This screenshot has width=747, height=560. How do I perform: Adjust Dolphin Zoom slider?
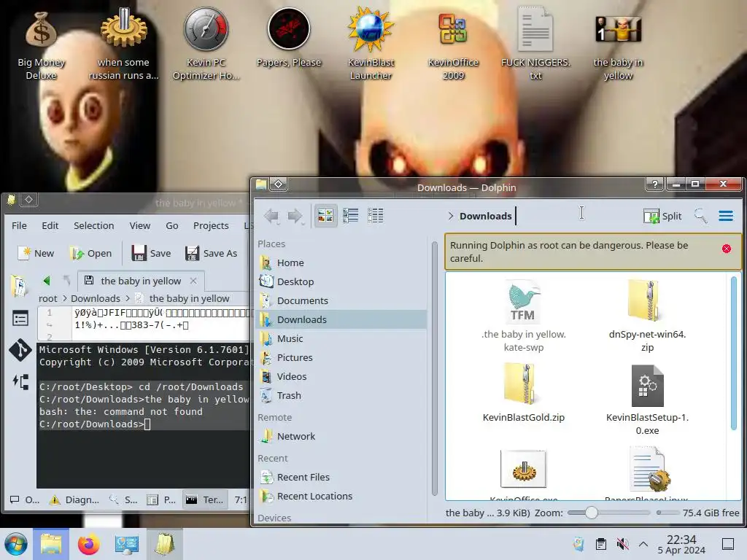(591, 513)
